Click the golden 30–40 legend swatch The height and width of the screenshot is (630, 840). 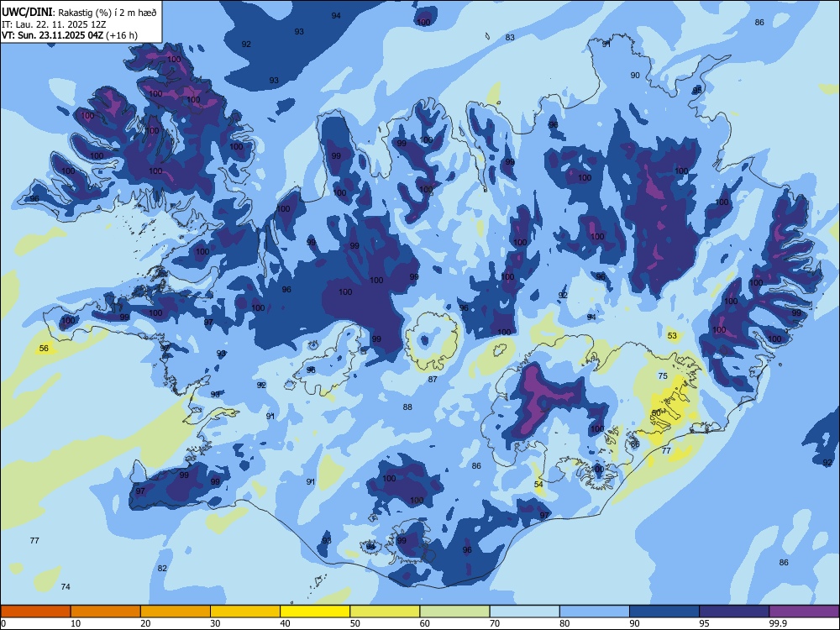click(x=245, y=612)
